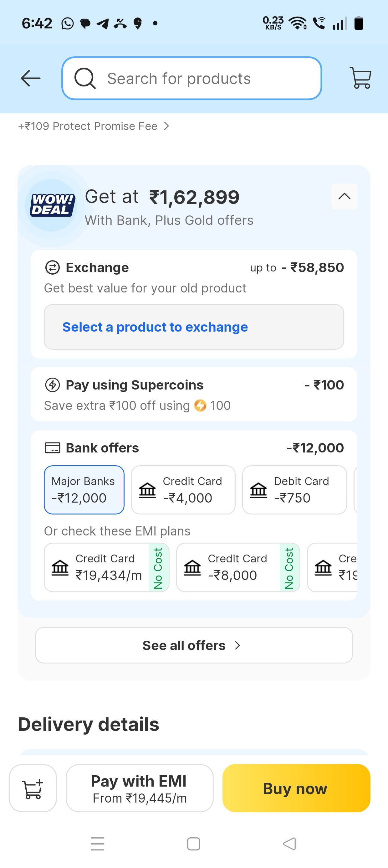
Task: Open the shopping cart icon
Action: (360, 78)
